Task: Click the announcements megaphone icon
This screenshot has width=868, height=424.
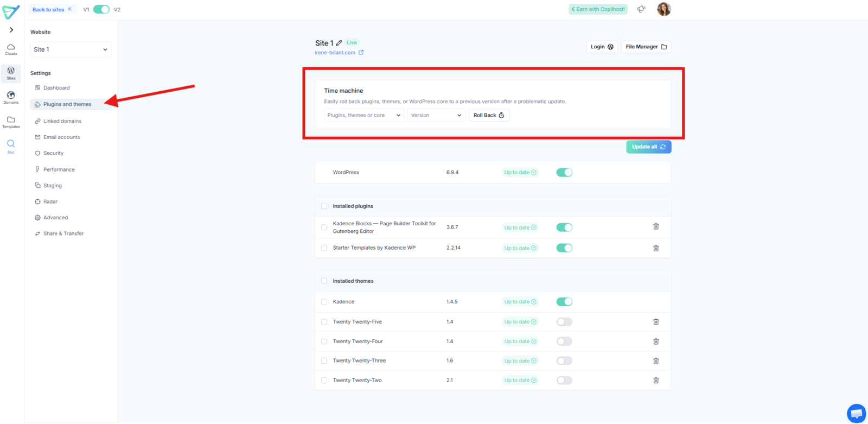Action: [641, 9]
